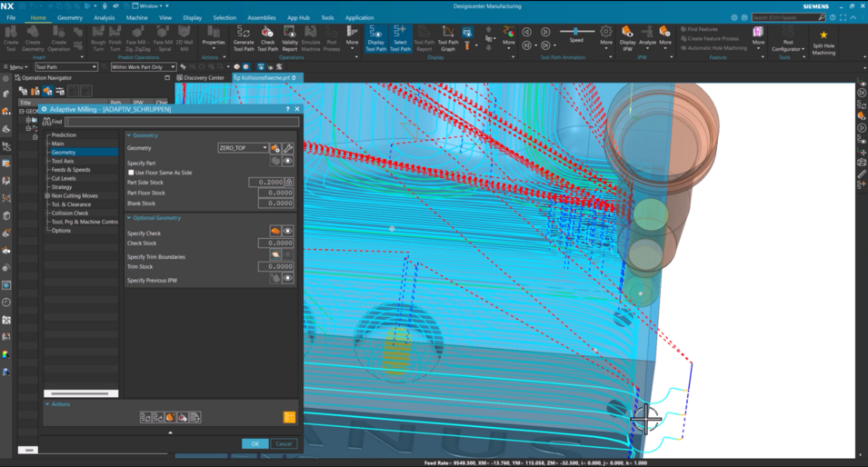Click the Specify Check select icon
The image size is (868, 467).
[x=275, y=231]
